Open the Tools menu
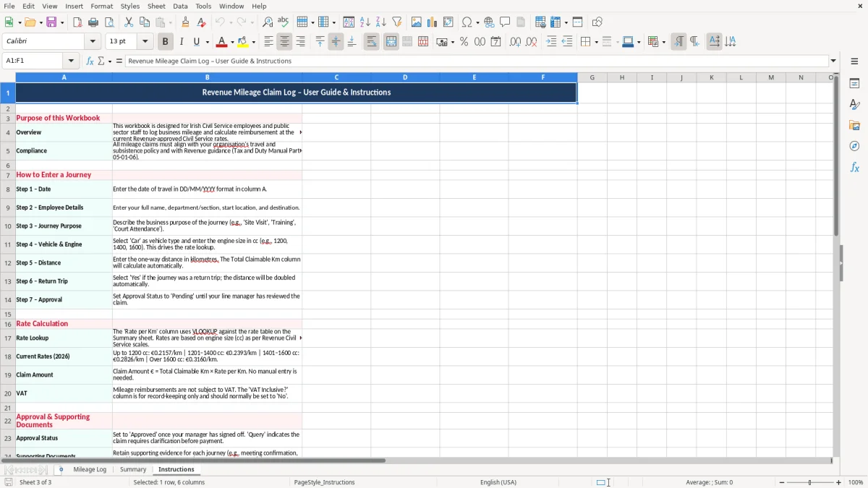The height and width of the screenshot is (488, 868). pos(203,6)
